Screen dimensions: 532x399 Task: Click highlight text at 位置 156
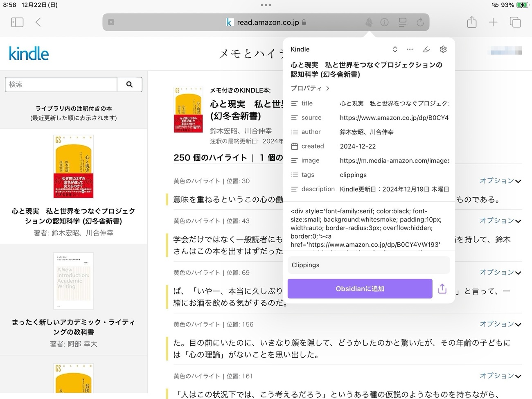342,349
